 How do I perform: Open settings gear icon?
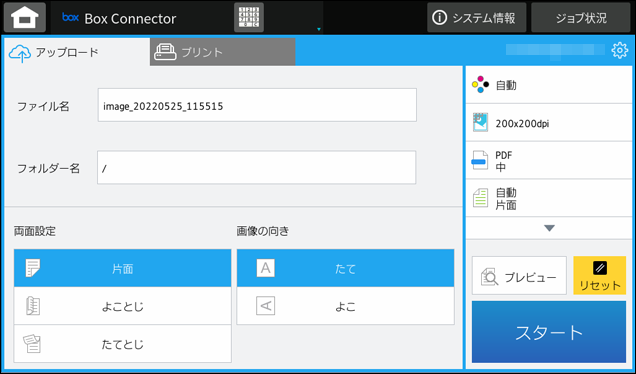(x=619, y=50)
